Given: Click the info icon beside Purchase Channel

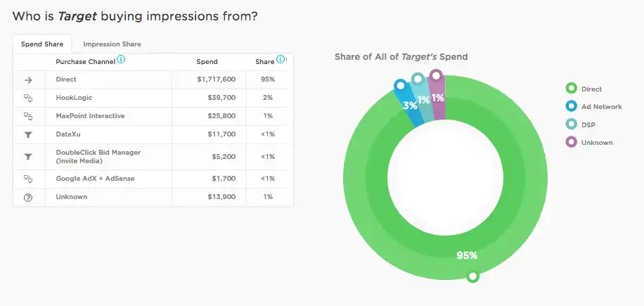Looking at the screenshot, I should (x=121, y=60).
